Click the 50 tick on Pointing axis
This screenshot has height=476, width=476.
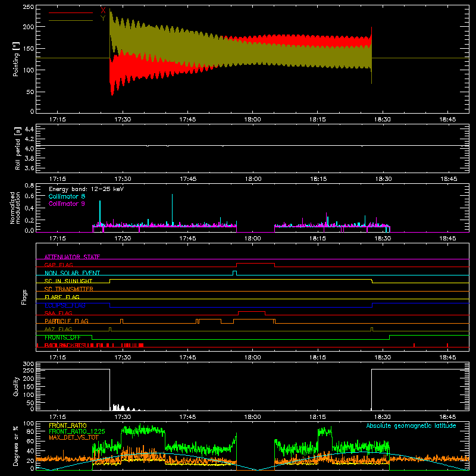tap(30, 92)
